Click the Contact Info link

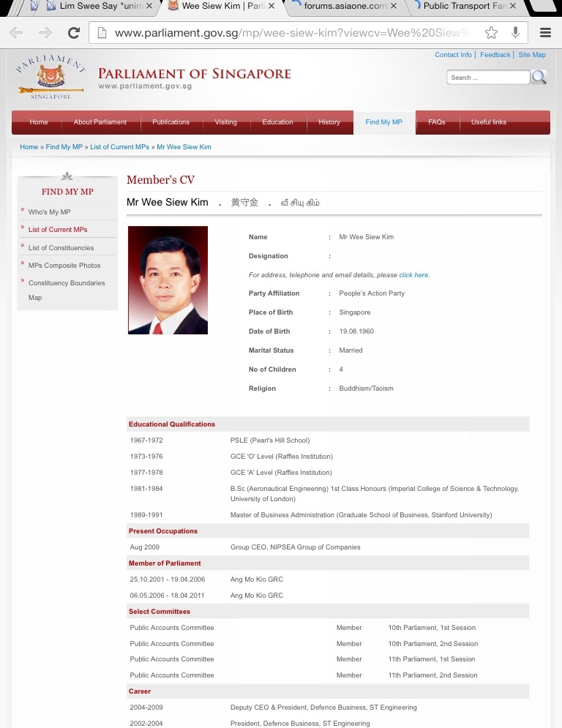point(453,55)
